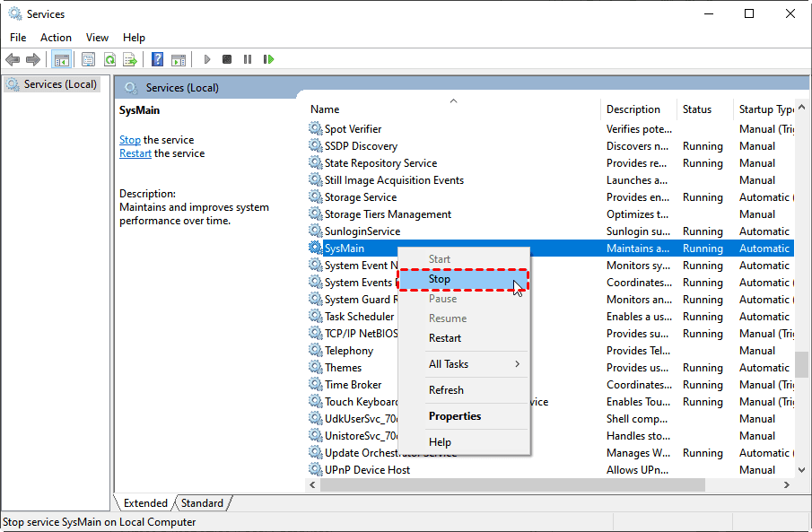
Task: Click the Restart the service link
Action: click(135, 153)
